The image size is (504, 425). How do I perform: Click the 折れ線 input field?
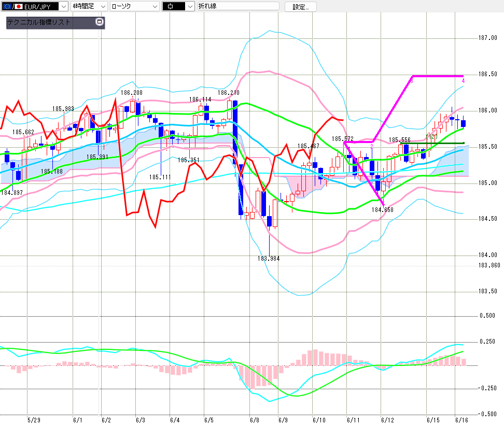click(x=238, y=6)
